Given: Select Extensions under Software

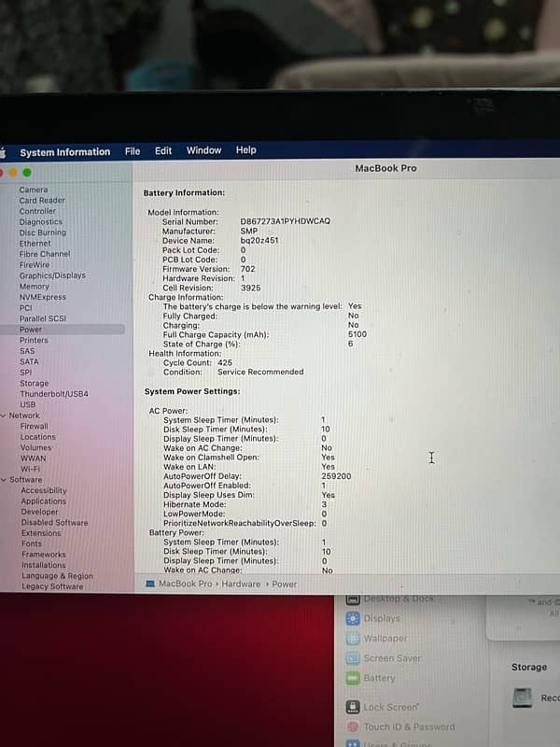Looking at the screenshot, I should [41, 533].
